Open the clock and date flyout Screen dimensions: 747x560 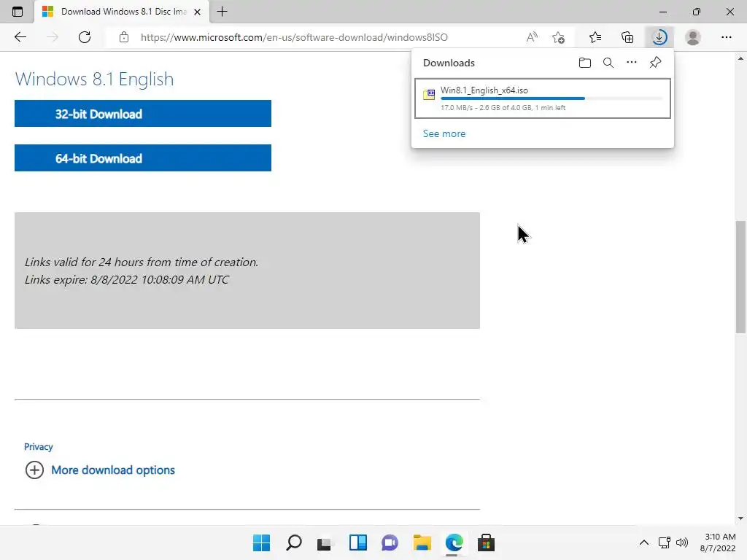719,542
